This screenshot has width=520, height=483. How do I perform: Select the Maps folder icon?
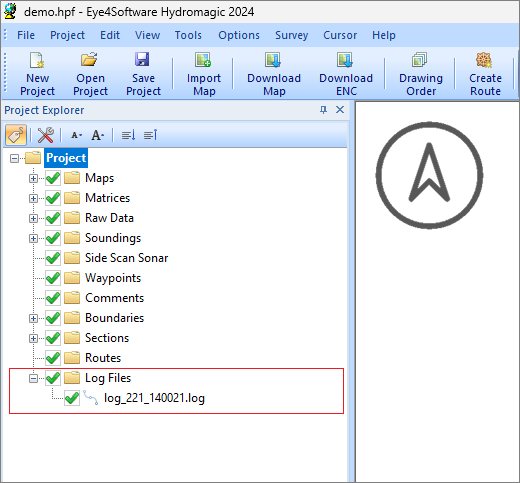[x=72, y=178]
